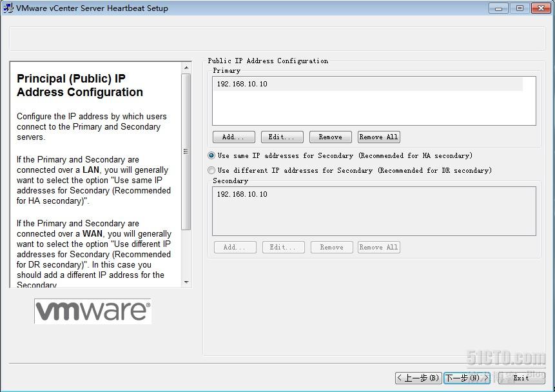Minimize the Heartbeat Setup window
The image size is (555, 392).
click(498, 8)
